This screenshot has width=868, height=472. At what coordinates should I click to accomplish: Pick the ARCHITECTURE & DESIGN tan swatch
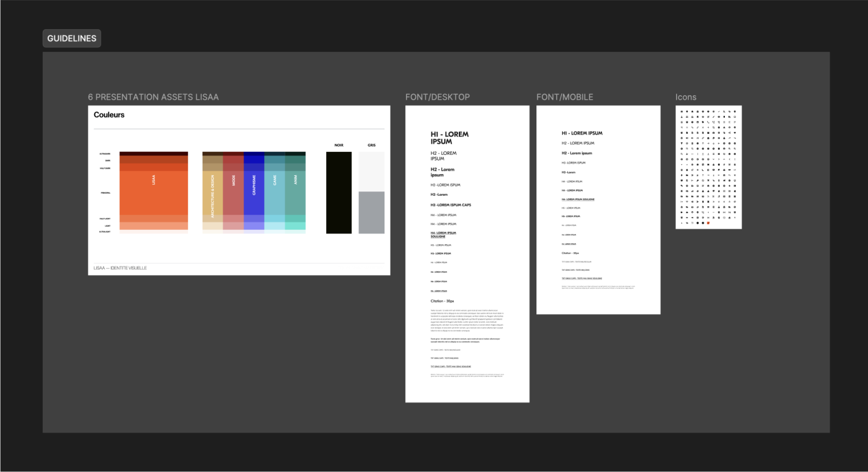(212, 192)
